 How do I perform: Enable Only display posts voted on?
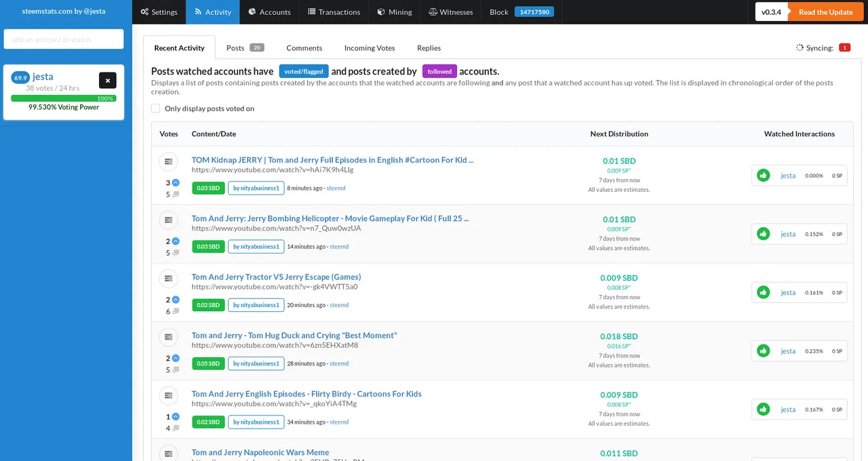156,108
